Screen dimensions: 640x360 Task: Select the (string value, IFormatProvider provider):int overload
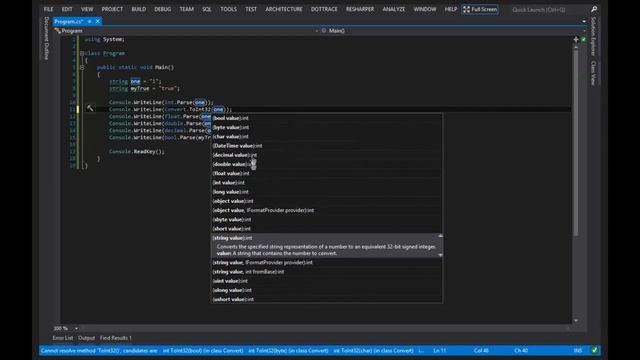pyautogui.click(x=327, y=262)
